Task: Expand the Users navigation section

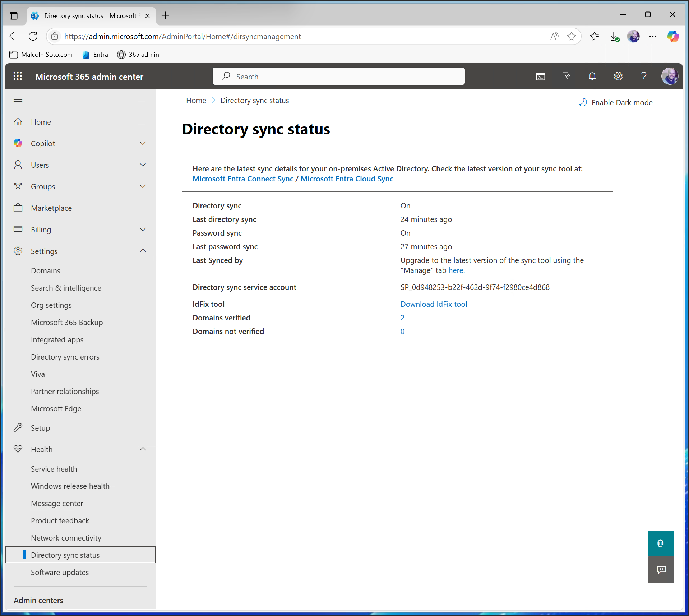Action: (143, 165)
